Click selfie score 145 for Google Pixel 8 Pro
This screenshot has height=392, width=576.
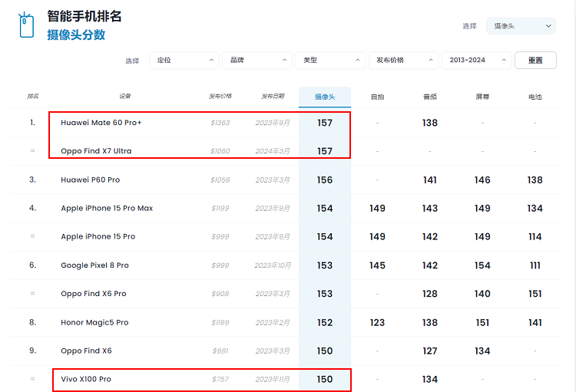(x=377, y=265)
